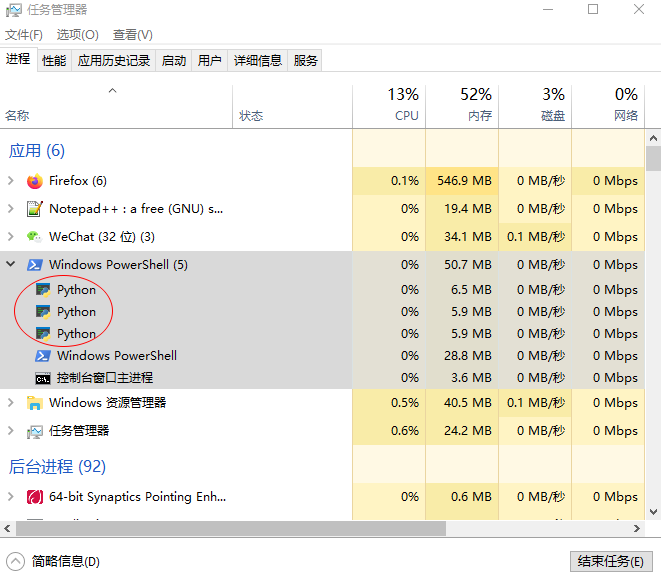This screenshot has width=661, height=583.
Task: Click the 结束任务(E) button
Action: click(x=611, y=562)
